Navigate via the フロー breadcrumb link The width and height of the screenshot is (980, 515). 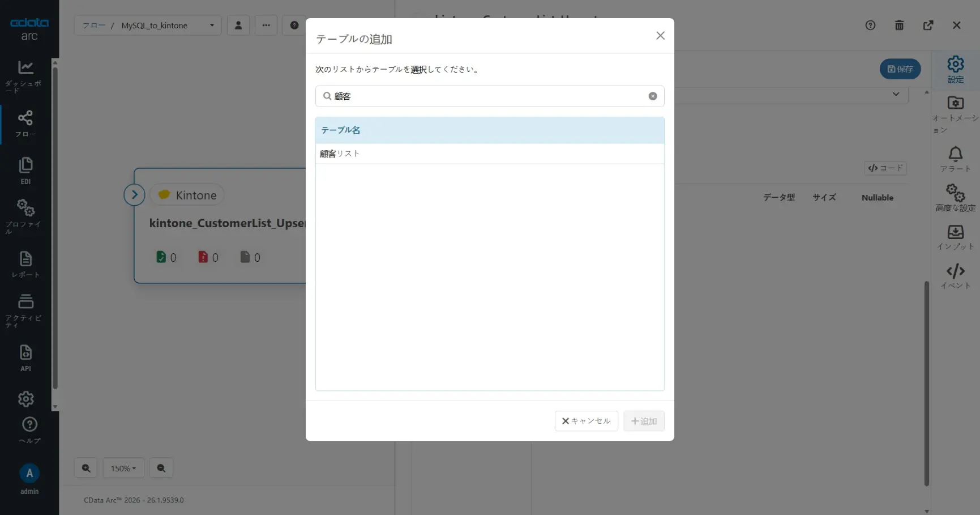tap(93, 25)
